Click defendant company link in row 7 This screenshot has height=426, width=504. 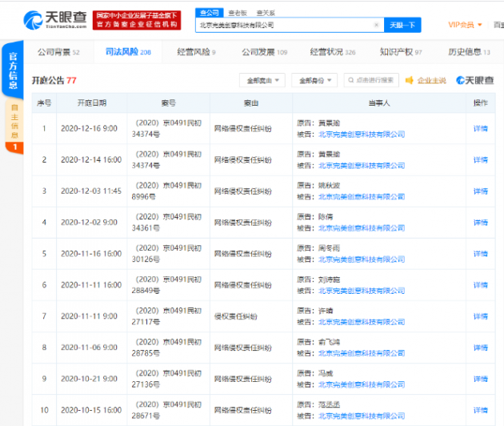362,322
